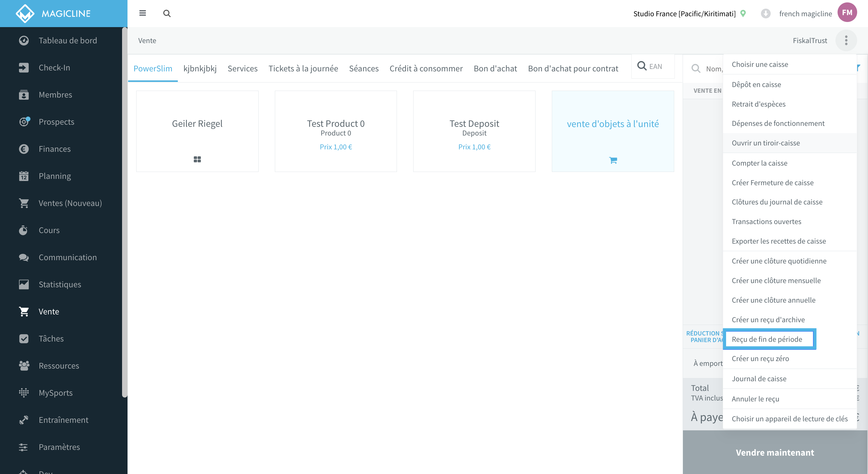Click the Test Product 0 card
Viewport: 868px width, 474px height.
336,131
